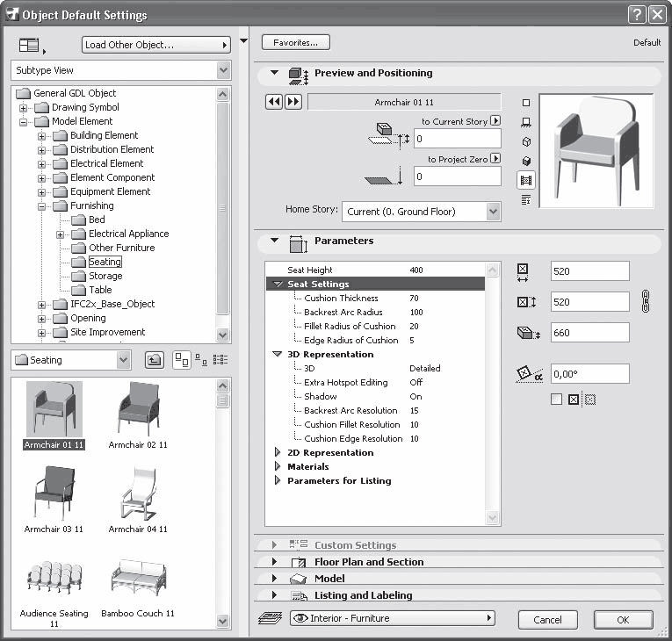Switch library browser to list view
This screenshot has height=641, width=672.
click(220, 359)
